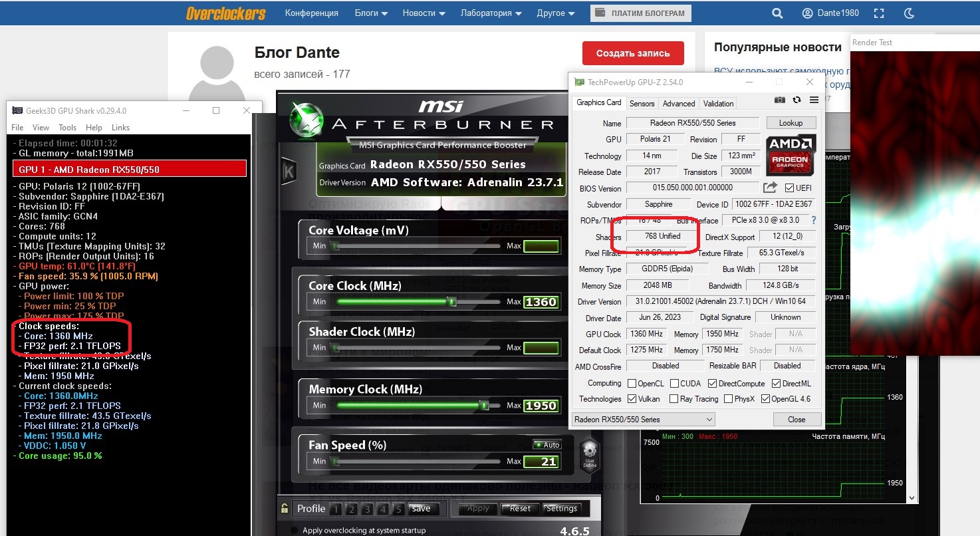Open the Конференция link
This screenshot has height=536, width=980.
(x=312, y=13)
